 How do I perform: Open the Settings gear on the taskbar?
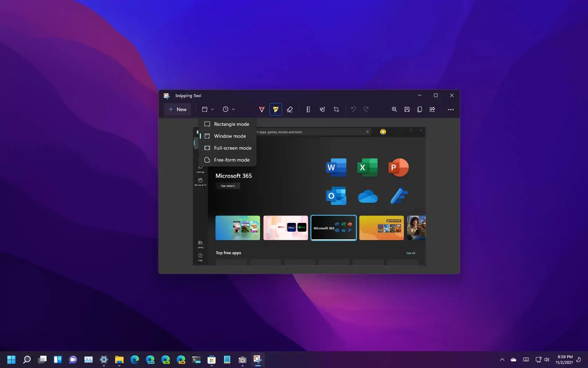tap(104, 360)
